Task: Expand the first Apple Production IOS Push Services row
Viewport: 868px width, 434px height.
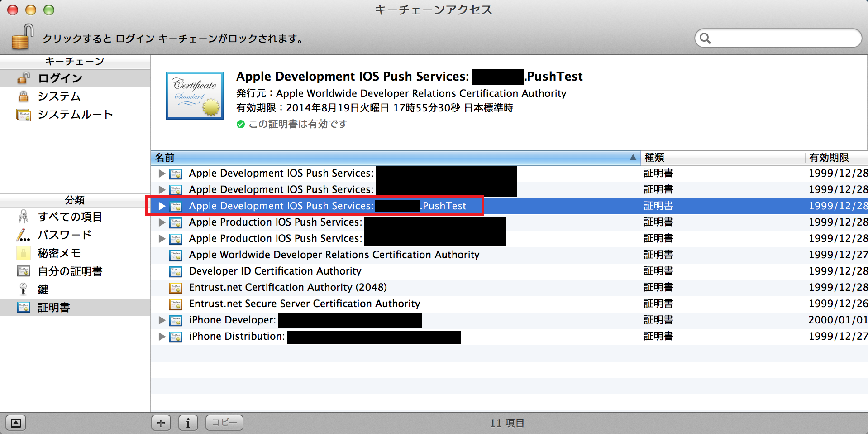Action: click(162, 222)
